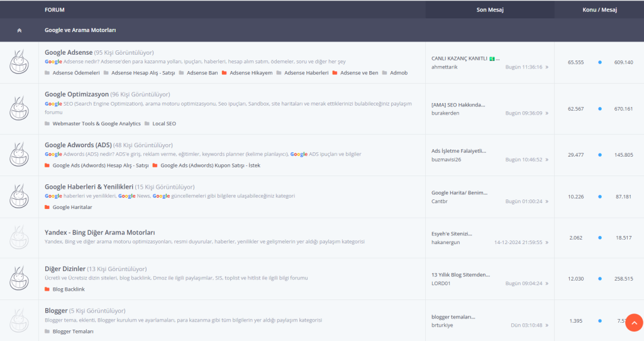This screenshot has height=341, width=644.
Task: Open the Google Optimizasyon forum
Action: [x=77, y=94]
